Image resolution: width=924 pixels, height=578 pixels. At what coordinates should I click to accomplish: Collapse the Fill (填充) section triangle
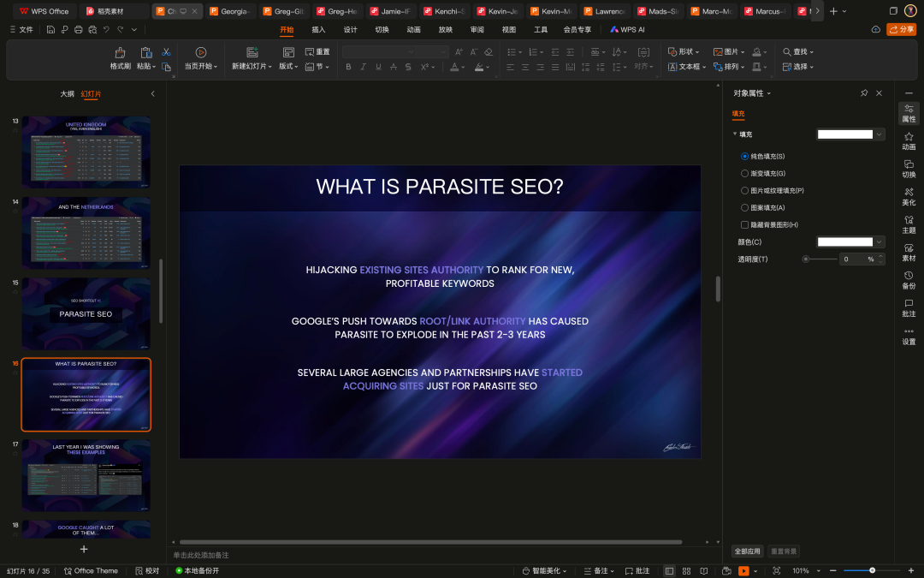coord(734,134)
